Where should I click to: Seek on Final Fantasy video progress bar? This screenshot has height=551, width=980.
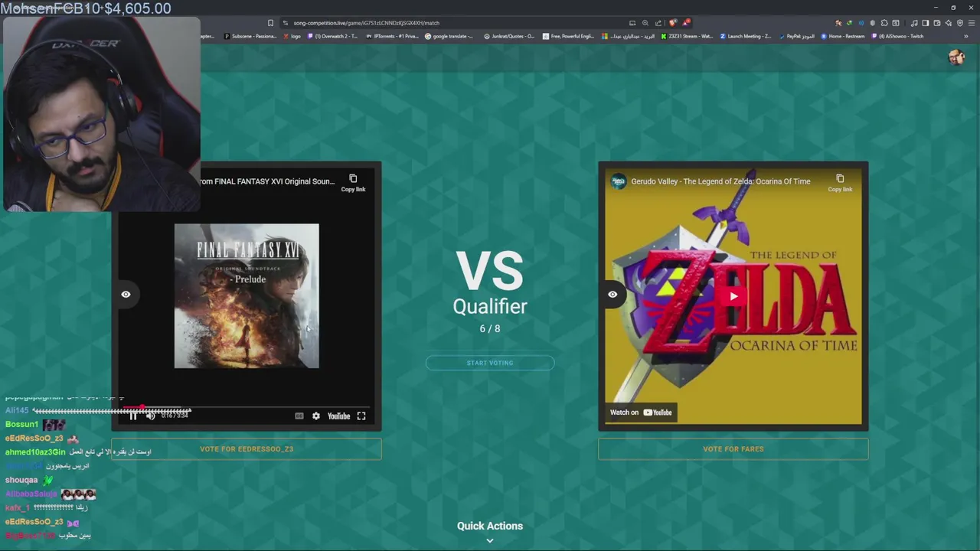click(x=247, y=408)
